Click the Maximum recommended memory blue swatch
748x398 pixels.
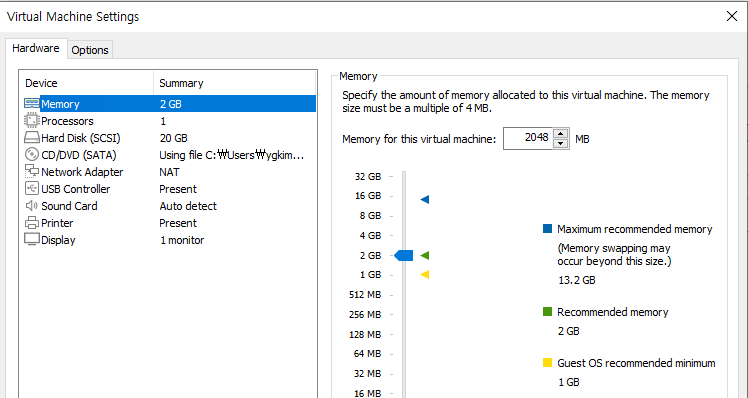547,229
